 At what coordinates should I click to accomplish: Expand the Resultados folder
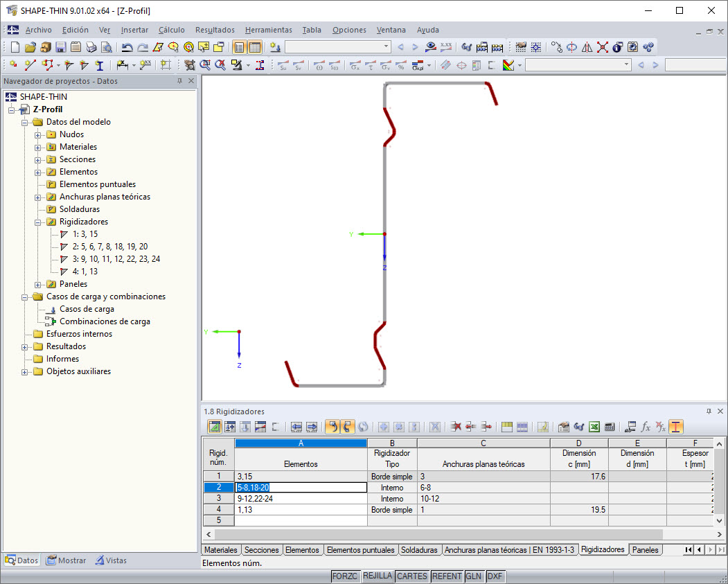(25, 347)
